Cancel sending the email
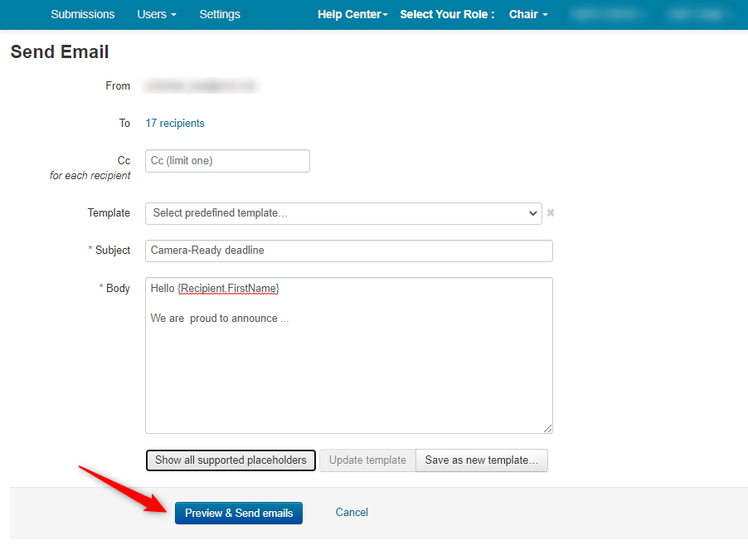This screenshot has height=560, width=748. click(352, 512)
